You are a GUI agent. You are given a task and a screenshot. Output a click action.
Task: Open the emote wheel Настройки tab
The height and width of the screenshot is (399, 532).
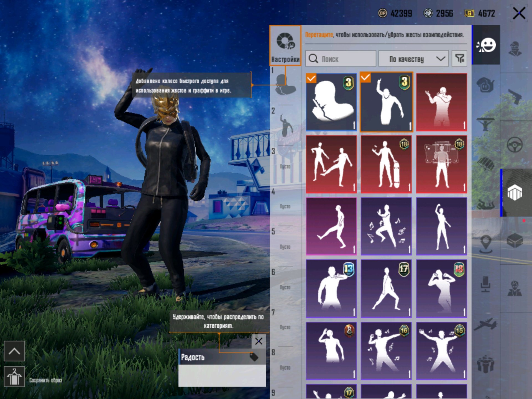pyautogui.click(x=285, y=46)
